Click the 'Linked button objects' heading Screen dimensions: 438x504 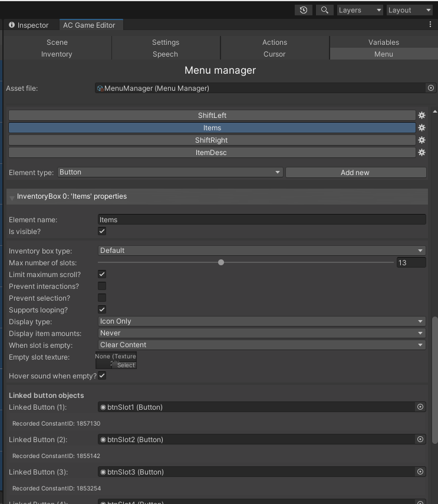[x=46, y=396]
